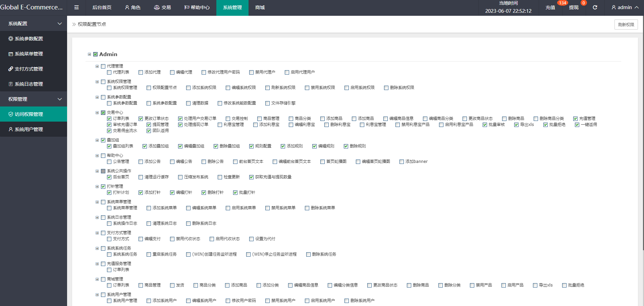Click the link icon for 支付方式管理
This screenshot has width=644, height=306.
click(11, 69)
